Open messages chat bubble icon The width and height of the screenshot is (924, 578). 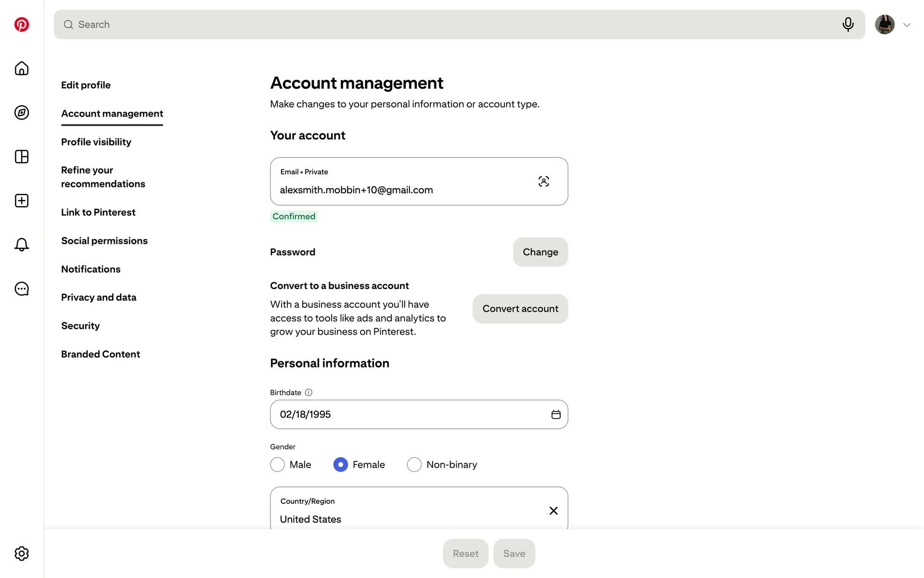click(x=22, y=289)
